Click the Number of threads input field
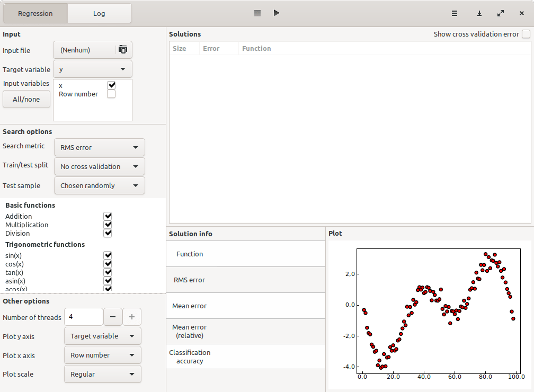The image size is (534, 392). (84, 317)
